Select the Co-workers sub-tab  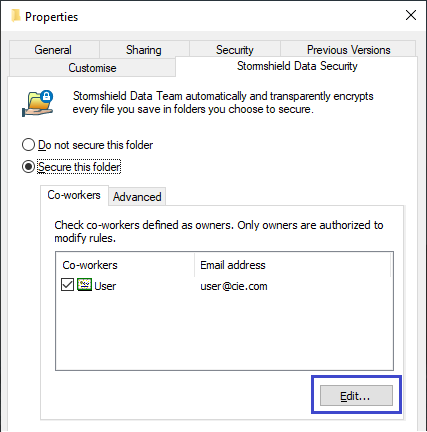coord(74,195)
